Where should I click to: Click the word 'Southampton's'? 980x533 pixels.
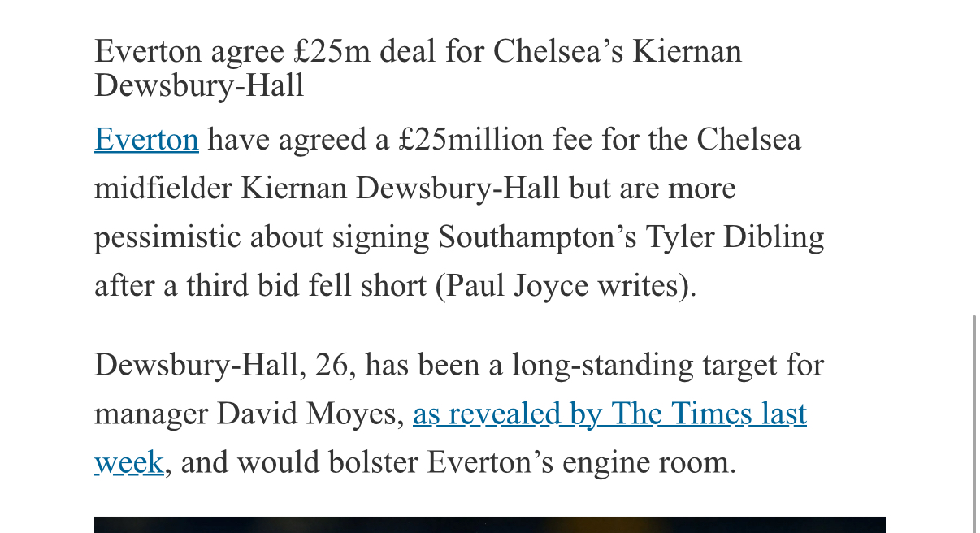pyautogui.click(x=536, y=237)
